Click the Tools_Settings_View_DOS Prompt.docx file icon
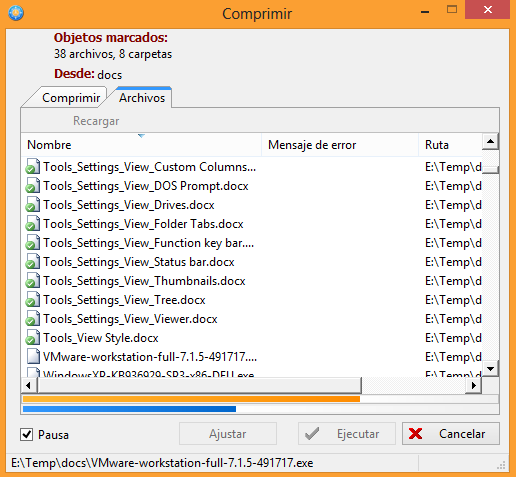This screenshot has height=477, width=516. tap(33, 186)
